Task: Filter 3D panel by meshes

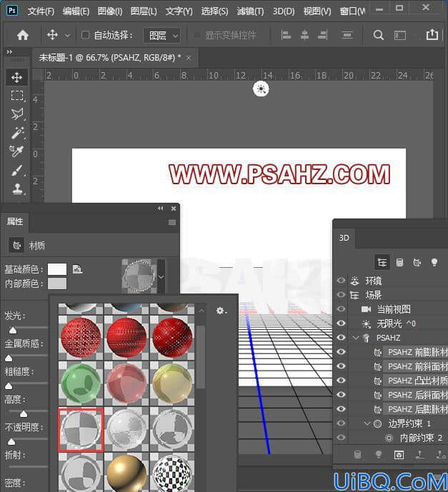Action: (x=399, y=262)
